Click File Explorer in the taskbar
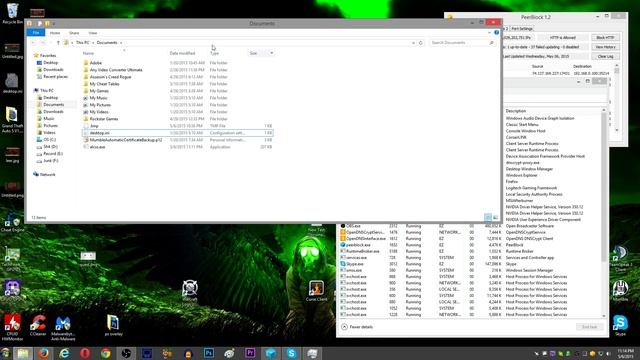 click(22, 353)
